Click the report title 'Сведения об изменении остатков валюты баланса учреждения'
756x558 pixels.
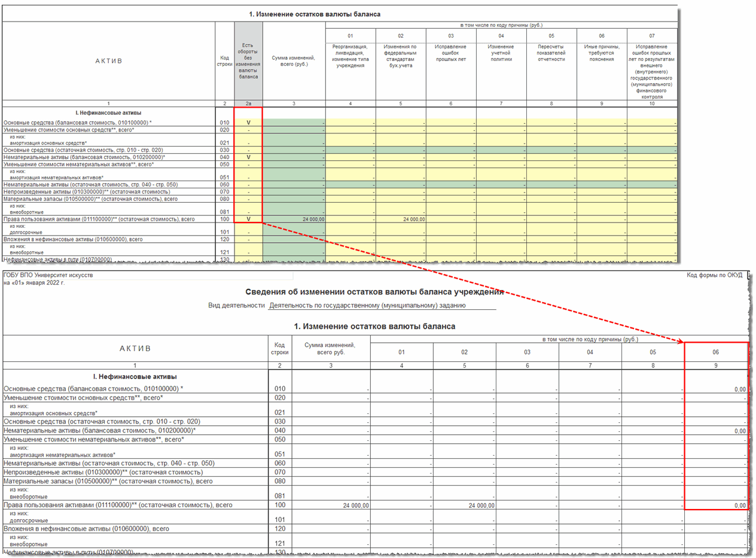tap(375, 292)
